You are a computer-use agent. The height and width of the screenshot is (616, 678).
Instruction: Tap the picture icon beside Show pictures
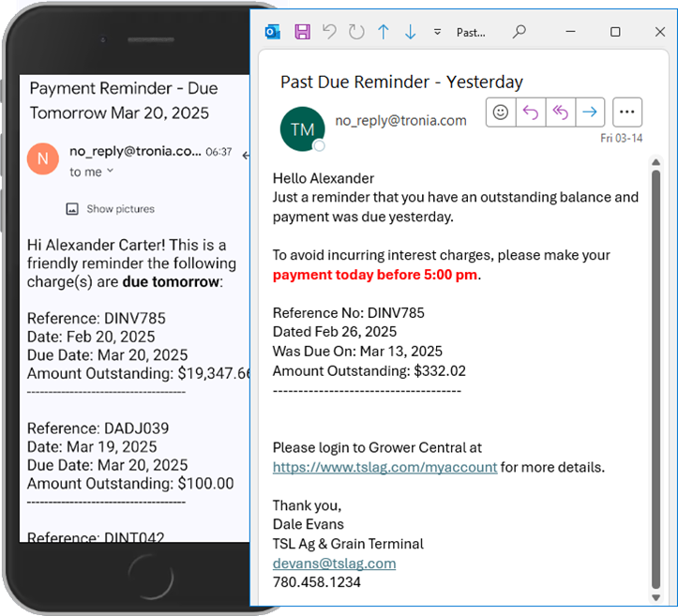[x=72, y=209]
